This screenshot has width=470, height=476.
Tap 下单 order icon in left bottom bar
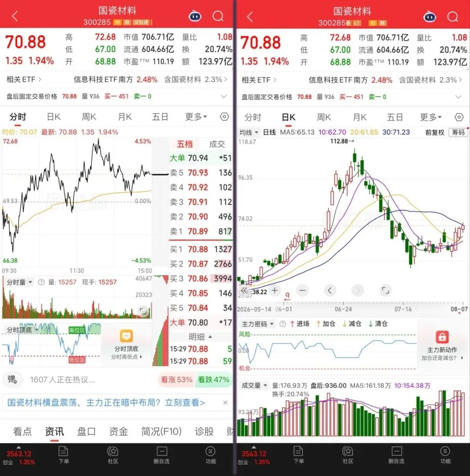coord(63,455)
